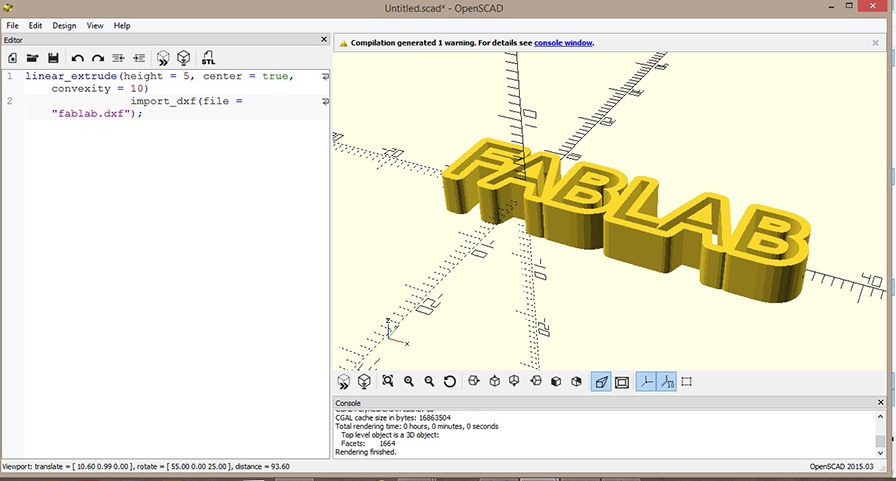Click the console scrollbar up arrow
The image size is (896, 481).
point(880,416)
